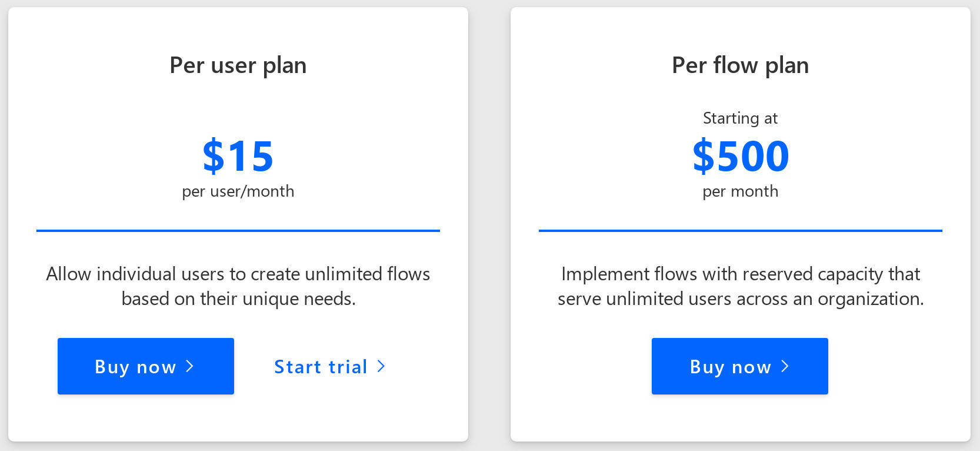Screen dimensions: 980x451
Task: Click the blue divider line on Per flow card
Action: [739, 230]
